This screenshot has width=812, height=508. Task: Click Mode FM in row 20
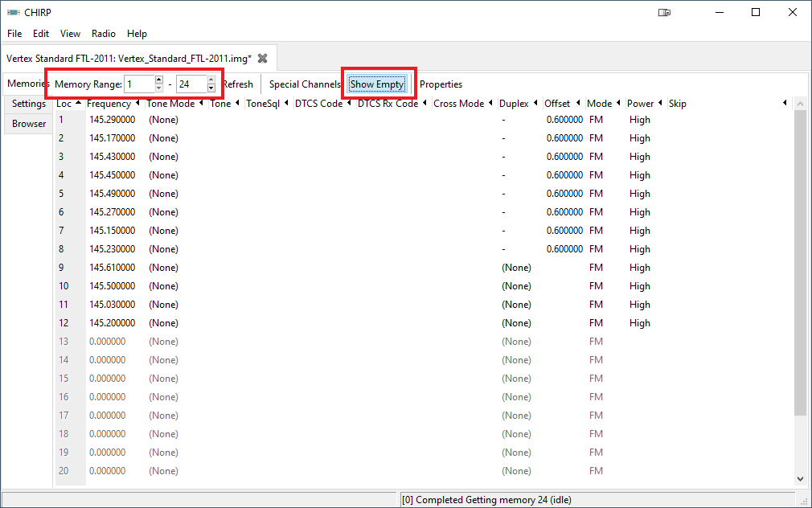tap(596, 471)
